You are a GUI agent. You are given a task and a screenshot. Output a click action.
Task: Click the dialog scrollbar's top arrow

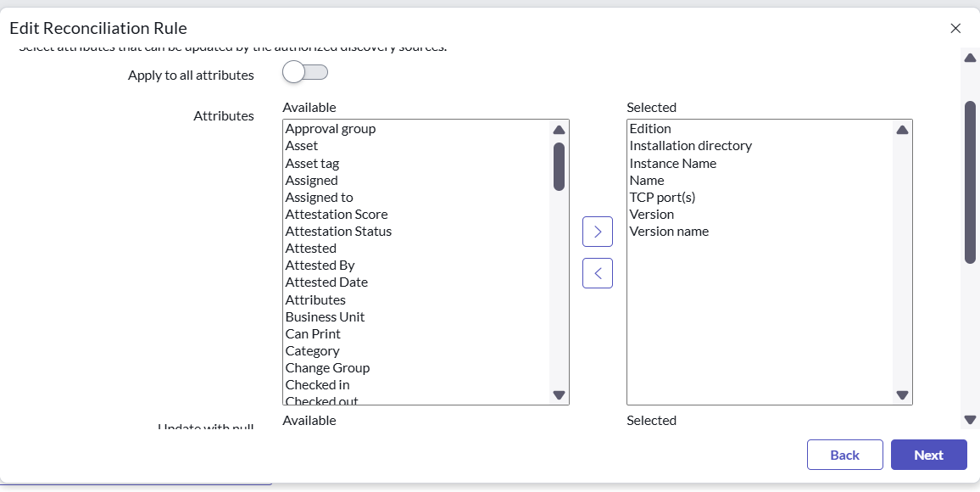970,57
